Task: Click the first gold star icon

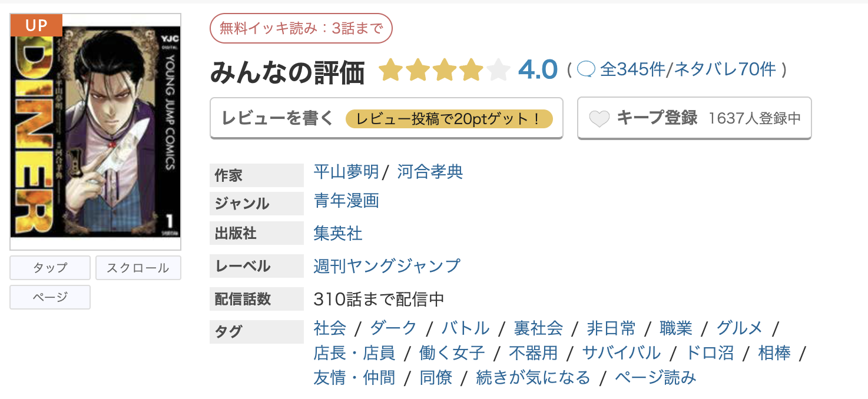Action: 390,69
